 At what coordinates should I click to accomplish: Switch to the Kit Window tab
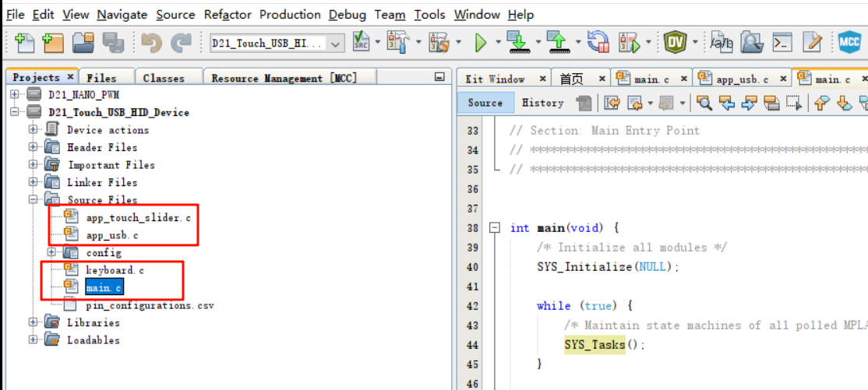pos(495,79)
